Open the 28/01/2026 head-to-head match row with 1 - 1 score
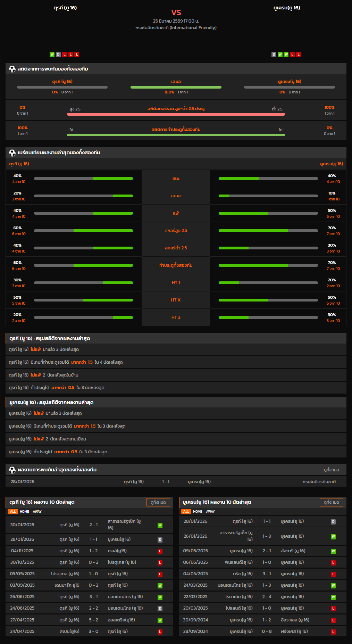The height and width of the screenshot is (644, 352). (176, 482)
